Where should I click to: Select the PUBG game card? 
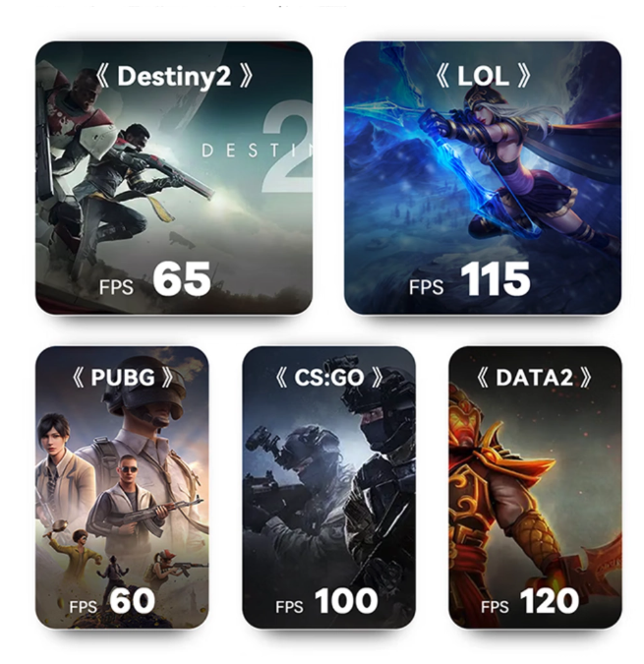(122, 487)
